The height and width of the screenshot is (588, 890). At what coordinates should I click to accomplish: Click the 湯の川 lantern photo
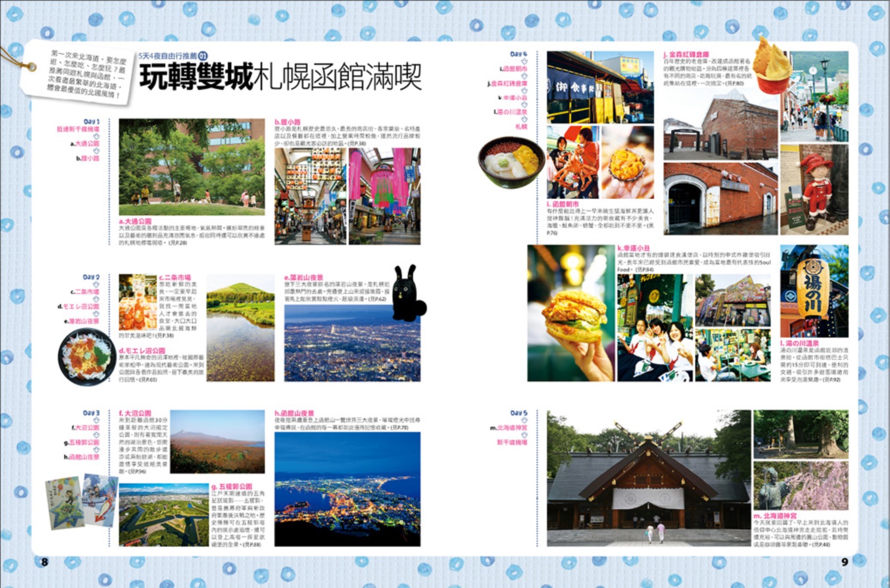tap(814, 291)
